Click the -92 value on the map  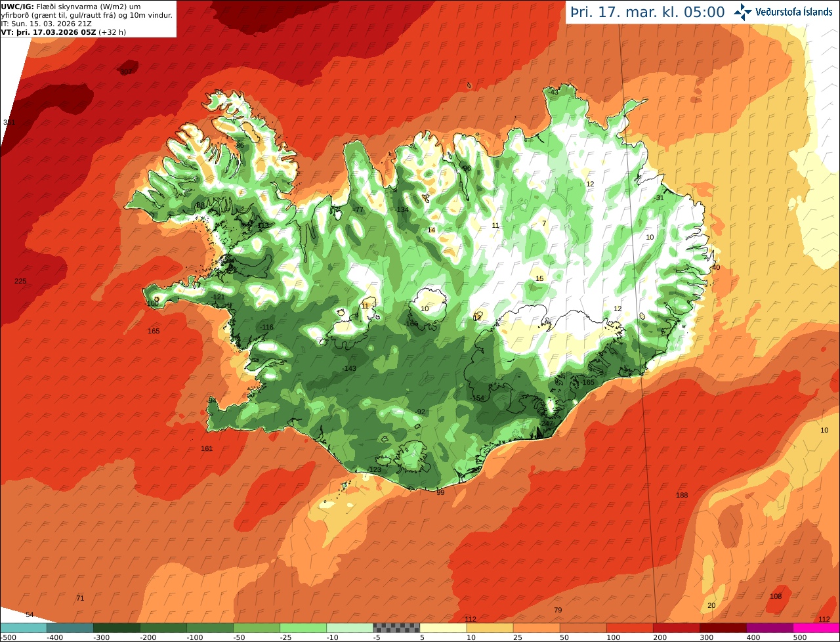click(x=420, y=412)
